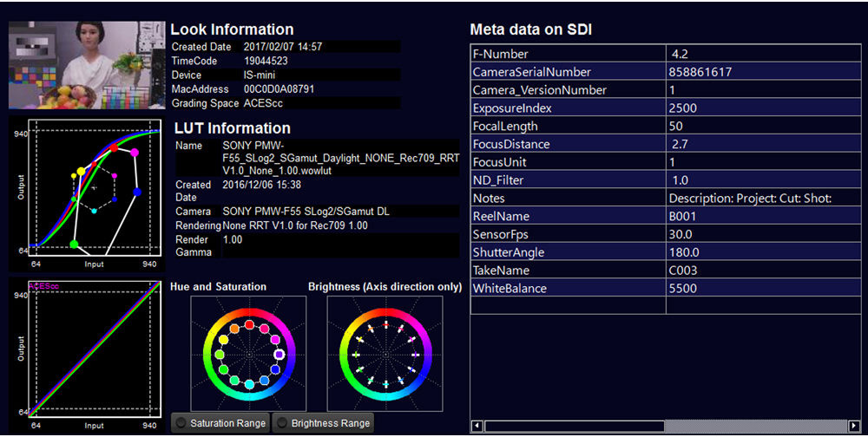
Task: Click the Device value IS-mini
Action: 259,75
